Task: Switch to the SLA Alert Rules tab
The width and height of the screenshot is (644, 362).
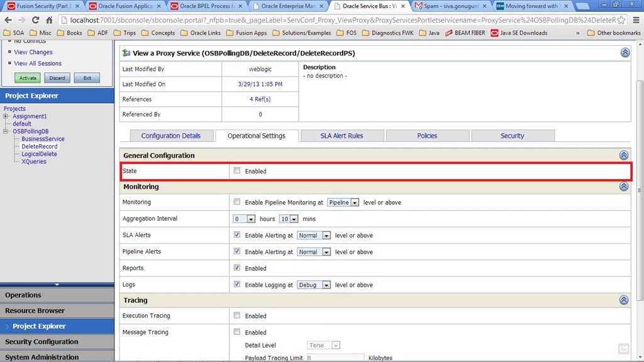Action: coord(341,136)
